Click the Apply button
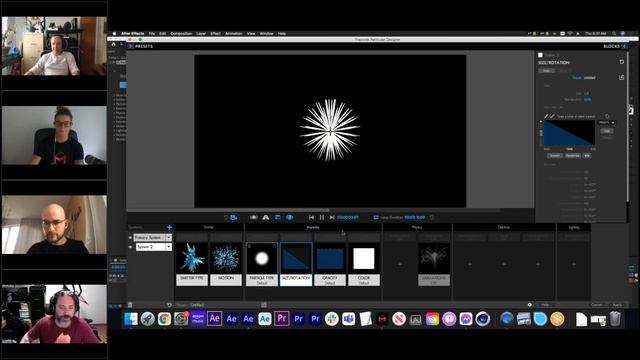Viewport: 640px width, 360px height. pyautogui.click(x=617, y=305)
